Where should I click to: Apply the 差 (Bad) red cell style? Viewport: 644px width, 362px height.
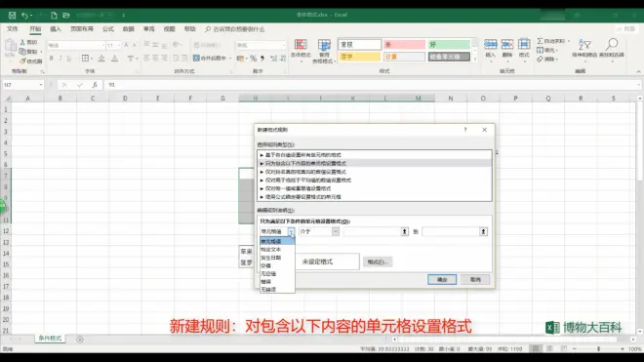(404, 44)
